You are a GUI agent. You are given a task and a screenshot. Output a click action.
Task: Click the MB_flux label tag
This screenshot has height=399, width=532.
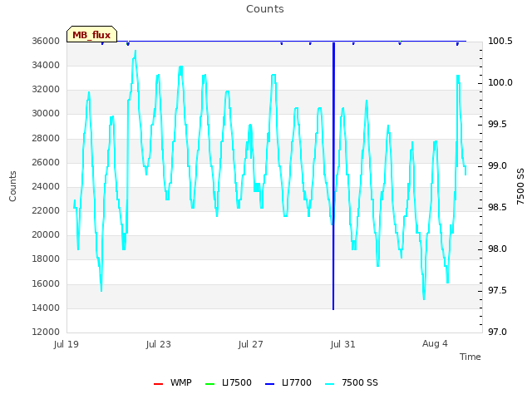click(91, 34)
